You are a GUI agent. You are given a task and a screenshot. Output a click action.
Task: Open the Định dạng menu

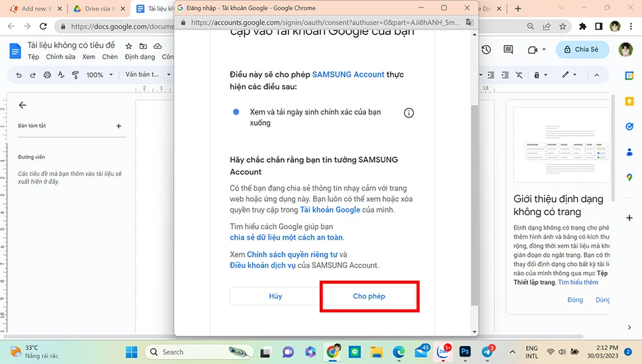140,57
